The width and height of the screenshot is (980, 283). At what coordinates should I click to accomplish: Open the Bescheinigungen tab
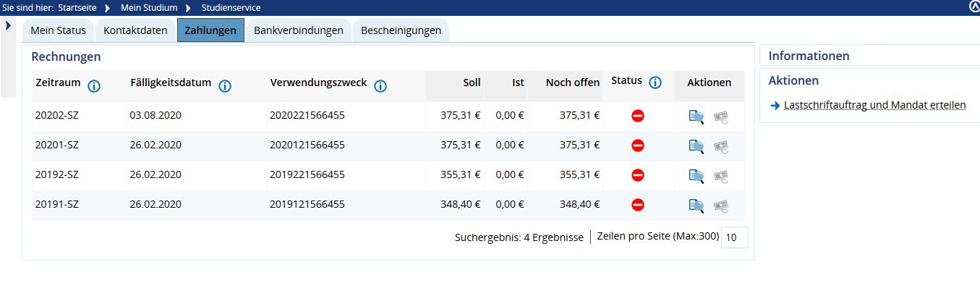click(x=401, y=30)
